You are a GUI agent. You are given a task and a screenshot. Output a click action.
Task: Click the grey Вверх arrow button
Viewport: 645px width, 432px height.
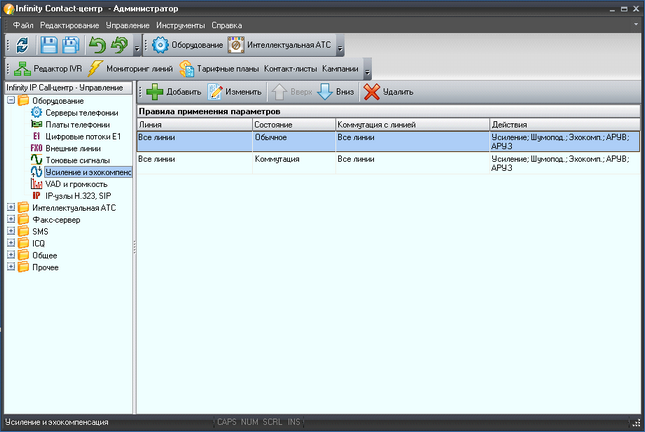tap(292, 92)
